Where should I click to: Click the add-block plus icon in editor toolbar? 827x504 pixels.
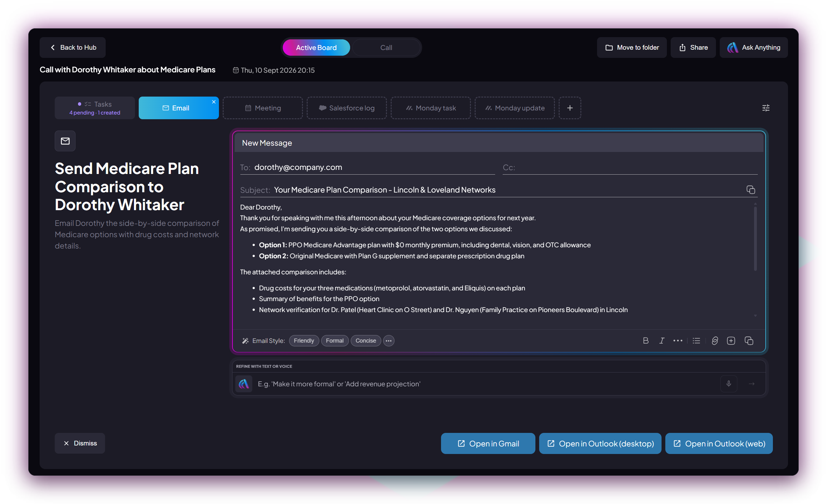pos(731,340)
